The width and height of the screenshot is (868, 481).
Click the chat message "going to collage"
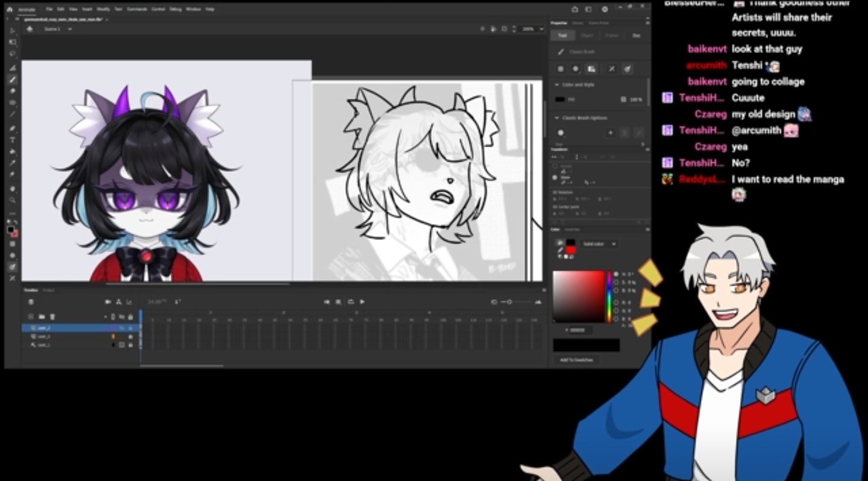(x=768, y=81)
